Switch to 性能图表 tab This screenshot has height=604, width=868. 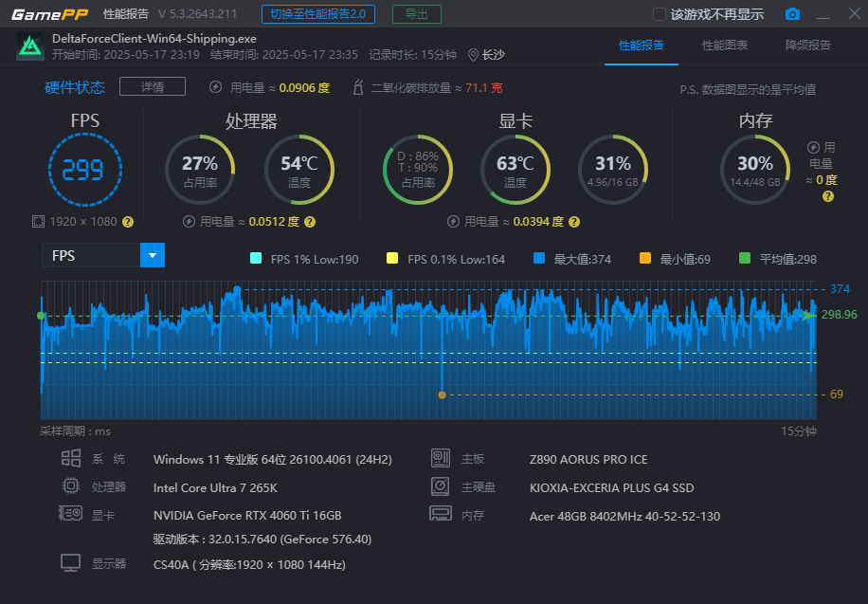tap(725, 46)
